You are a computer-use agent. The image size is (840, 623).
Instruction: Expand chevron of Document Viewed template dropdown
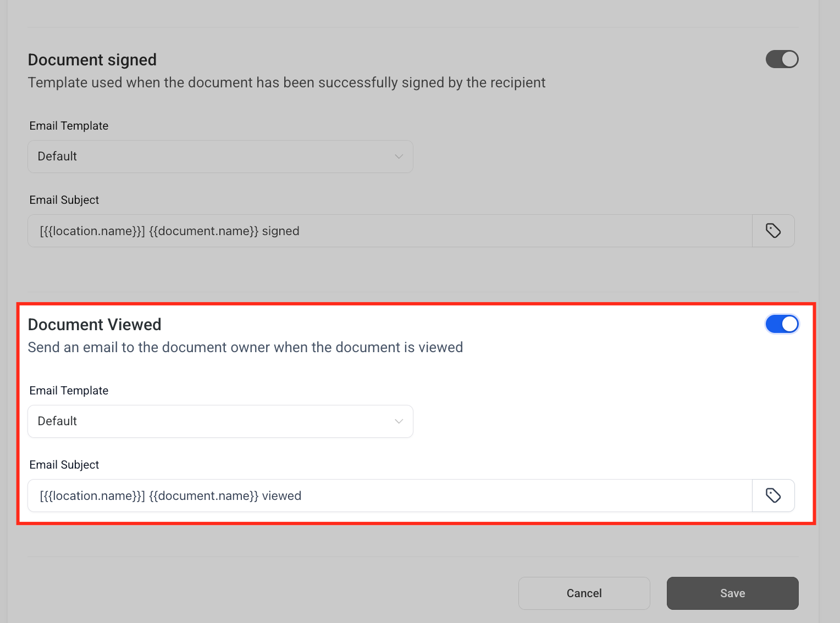pos(399,421)
